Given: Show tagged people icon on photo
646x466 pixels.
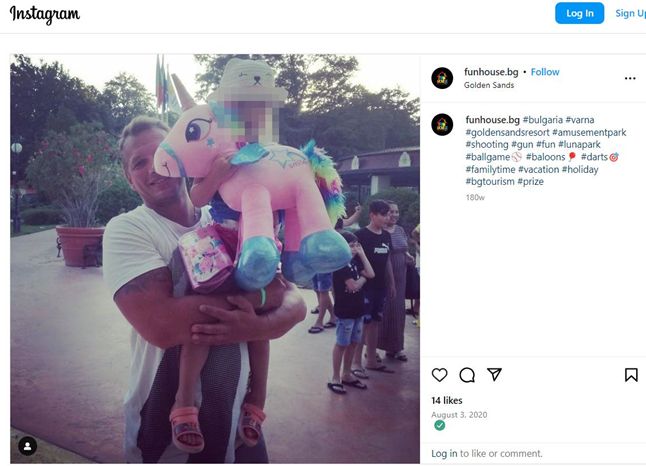Looking at the screenshot, I should coord(28,446).
